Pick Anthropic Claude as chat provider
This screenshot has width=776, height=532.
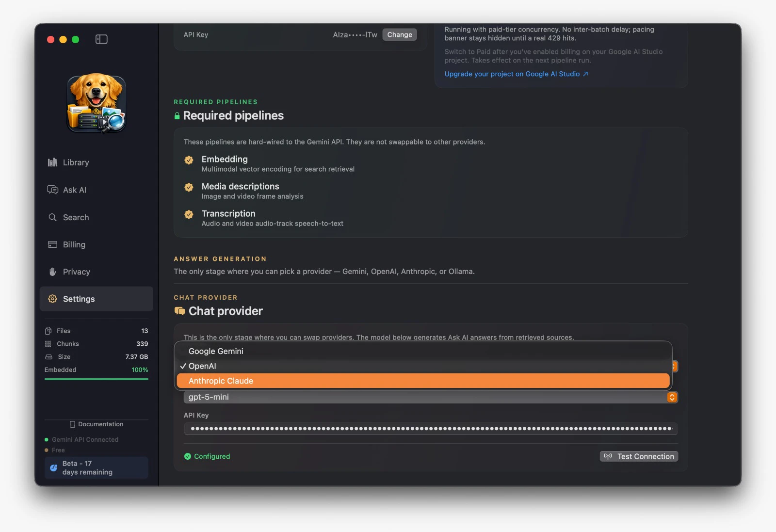coord(423,381)
